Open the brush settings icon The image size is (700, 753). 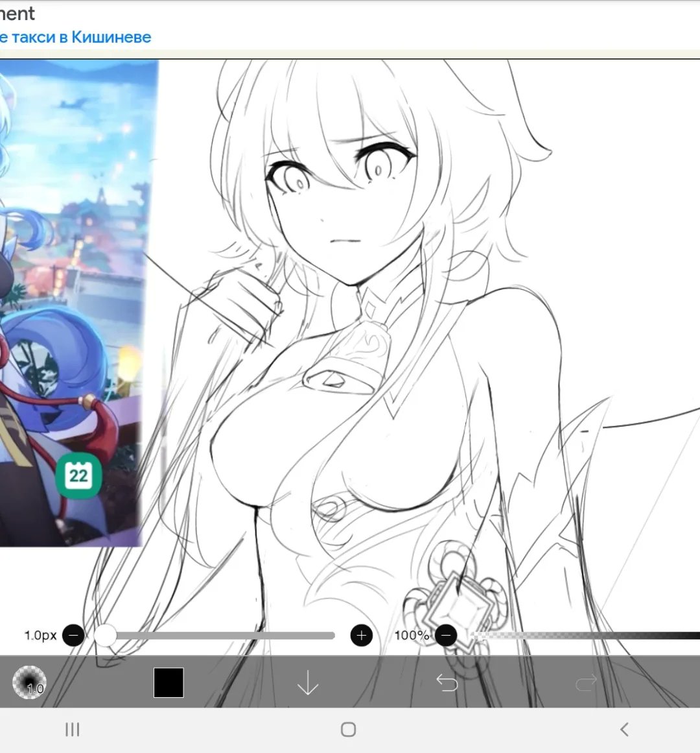tap(29, 682)
